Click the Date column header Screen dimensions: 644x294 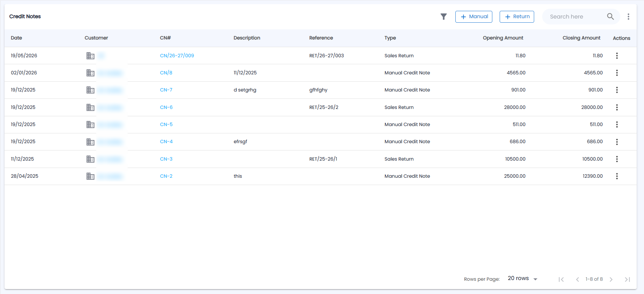(x=16, y=38)
